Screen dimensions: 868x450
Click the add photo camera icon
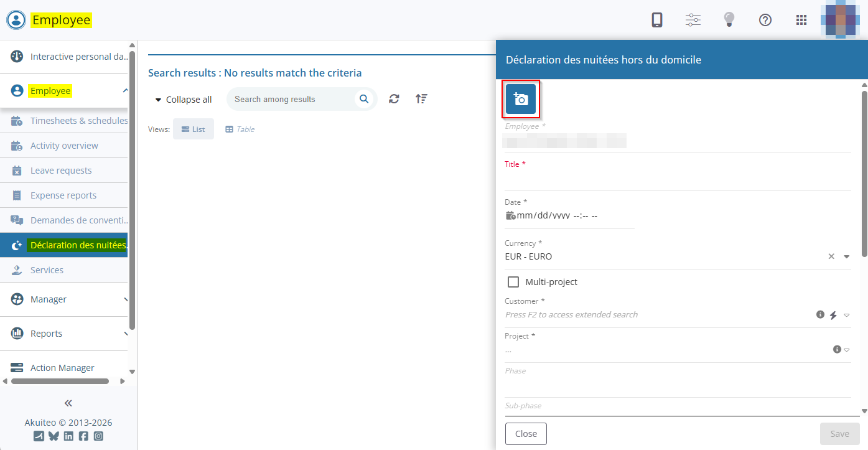[521, 99]
